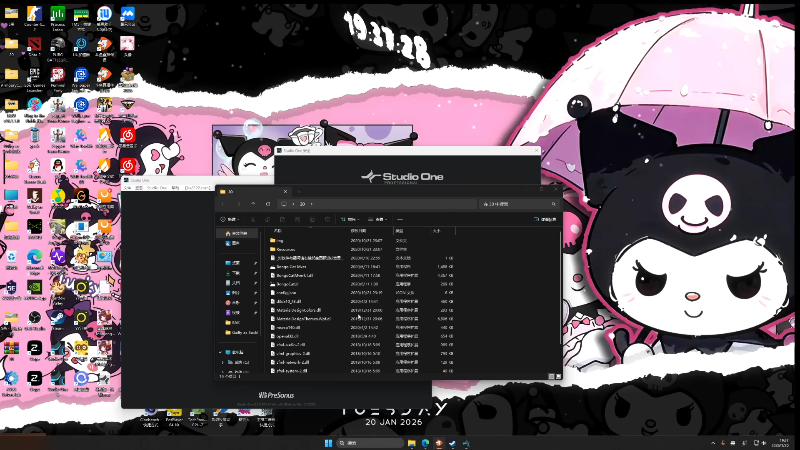Viewport: 800px width, 450px height.
Task: Click the Share icon in Explorer toolbar
Action: [x=312, y=219]
